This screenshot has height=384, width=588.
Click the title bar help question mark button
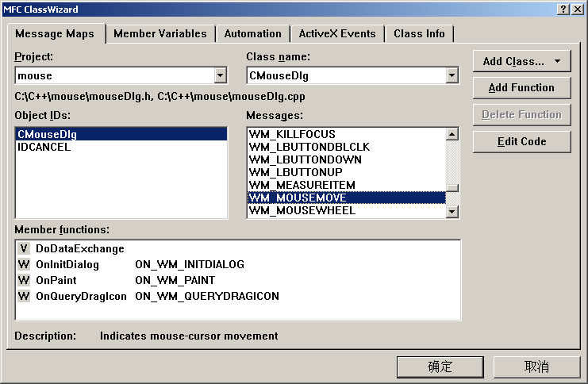563,9
